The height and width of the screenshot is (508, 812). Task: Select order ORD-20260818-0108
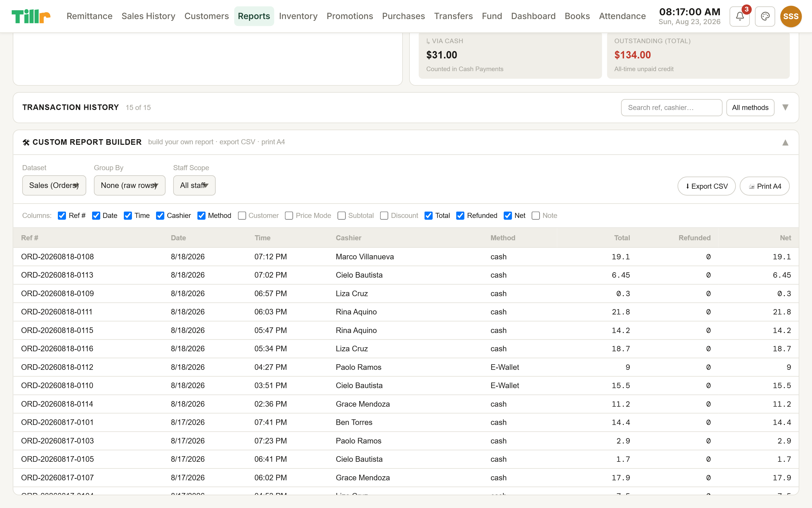pos(57,257)
